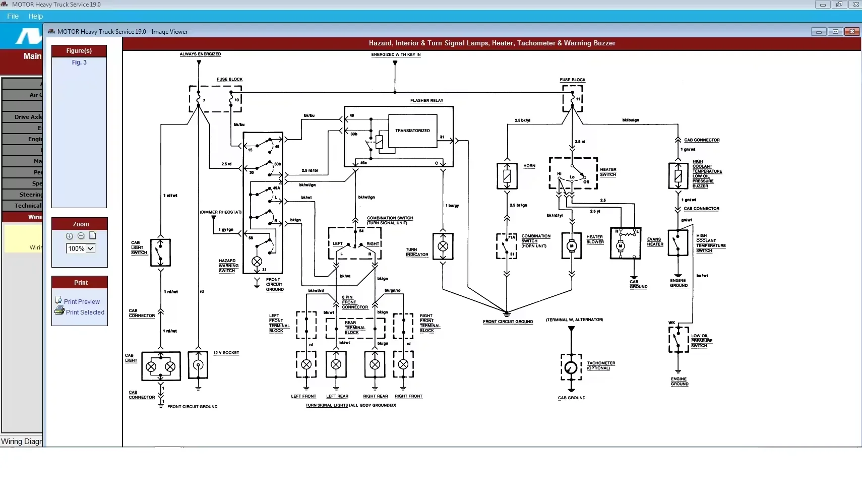
Task: Click the printer icon beside Print Selected
Action: click(x=59, y=311)
